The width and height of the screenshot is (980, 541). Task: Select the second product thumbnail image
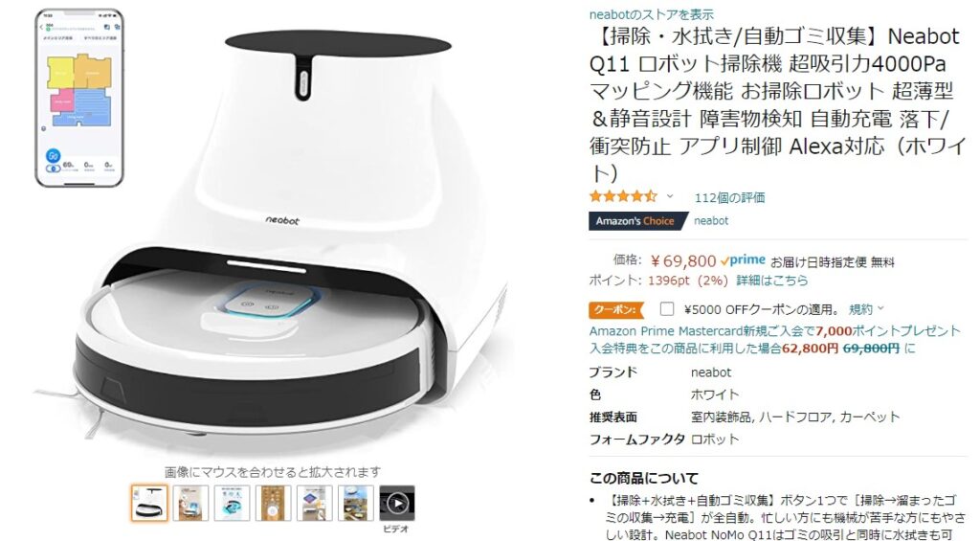click(x=190, y=503)
